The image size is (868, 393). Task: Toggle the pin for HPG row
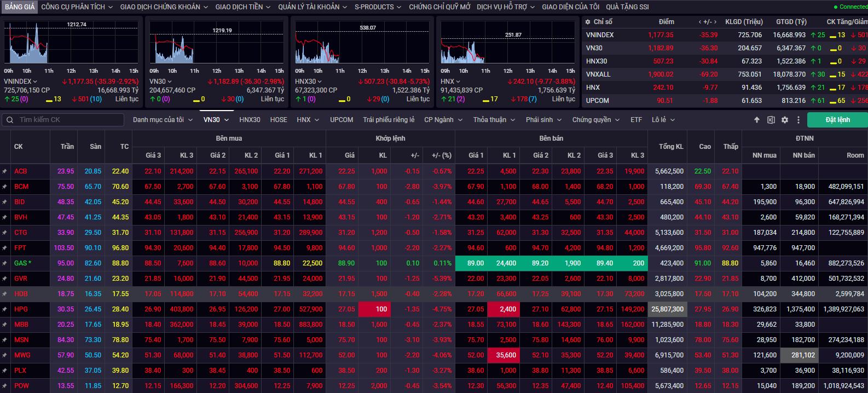[5, 309]
